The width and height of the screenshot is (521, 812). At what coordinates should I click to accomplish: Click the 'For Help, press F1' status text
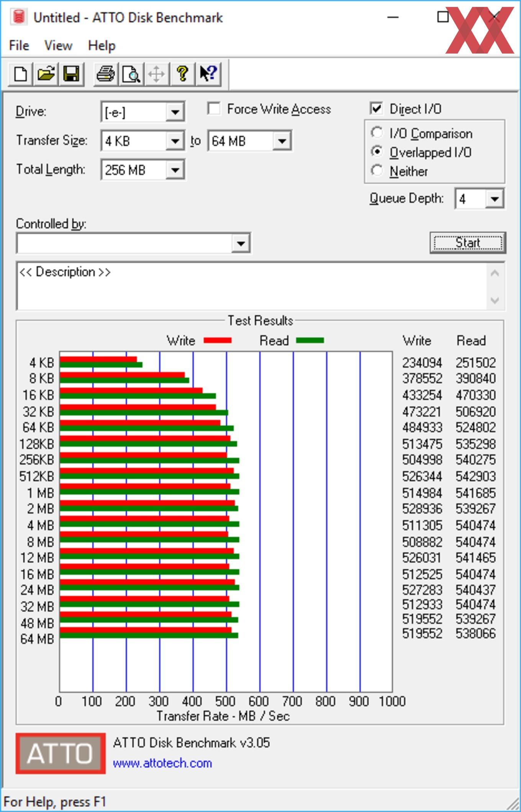54,802
